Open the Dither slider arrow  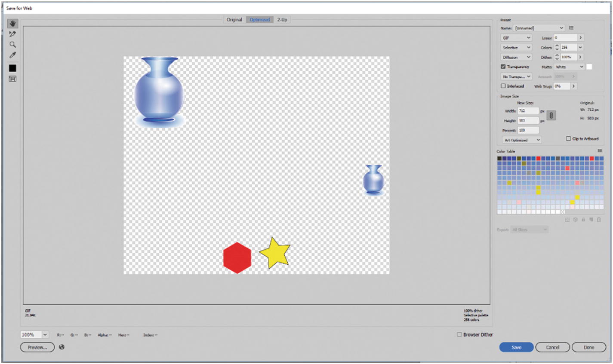tap(580, 57)
